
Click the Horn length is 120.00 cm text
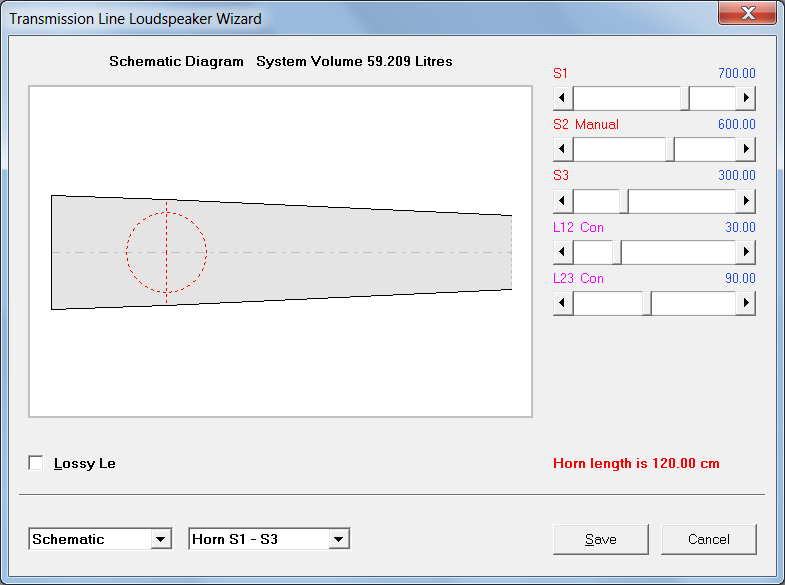point(636,463)
